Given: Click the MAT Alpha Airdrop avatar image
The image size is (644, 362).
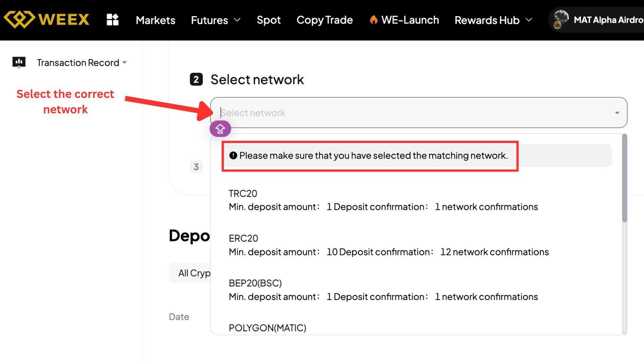Looking at the screenshot, I should (560, 19).
